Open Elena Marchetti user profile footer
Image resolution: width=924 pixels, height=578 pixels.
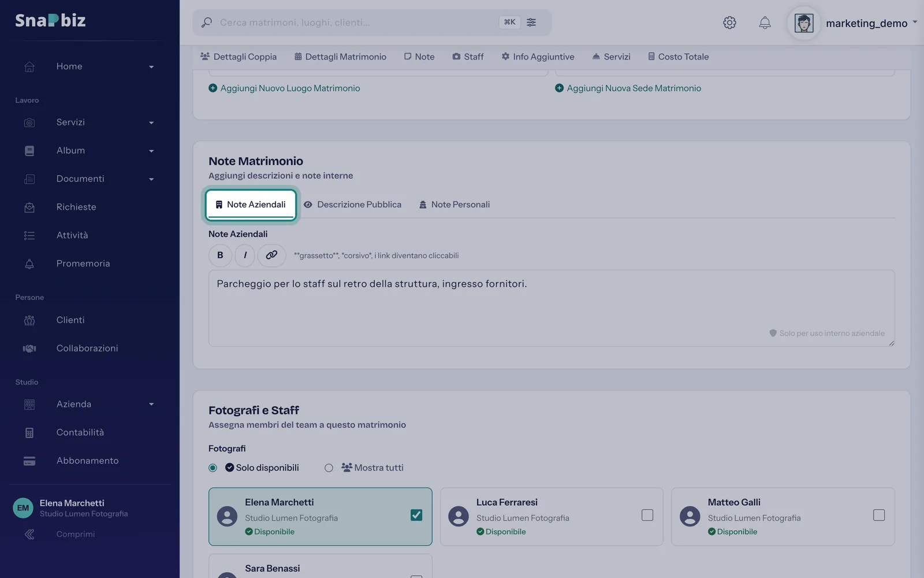[x=70, y=508]
